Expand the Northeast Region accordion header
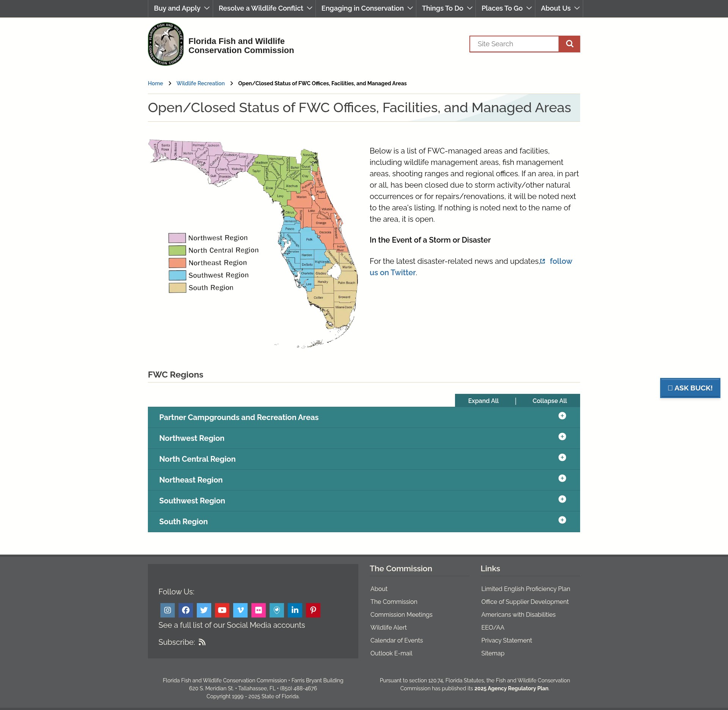Image resolution: width=728 pixels, height=710 pixels. coord(364,480)
